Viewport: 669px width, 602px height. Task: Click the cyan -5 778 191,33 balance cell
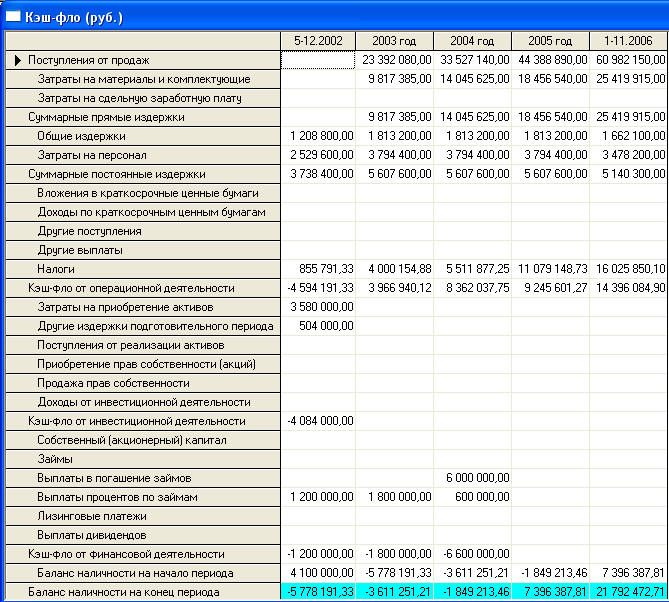(x=318, y=592)
